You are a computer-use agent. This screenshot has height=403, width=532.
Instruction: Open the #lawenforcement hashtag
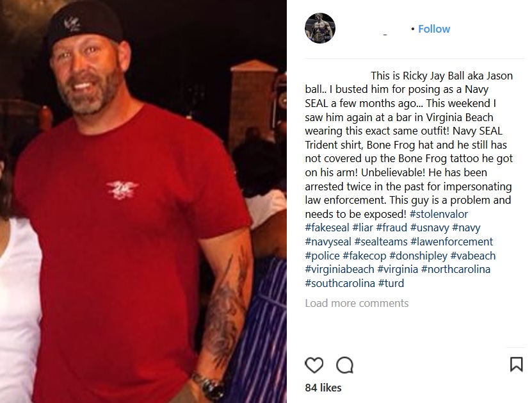pyautogui.click(x=451, y=242)
